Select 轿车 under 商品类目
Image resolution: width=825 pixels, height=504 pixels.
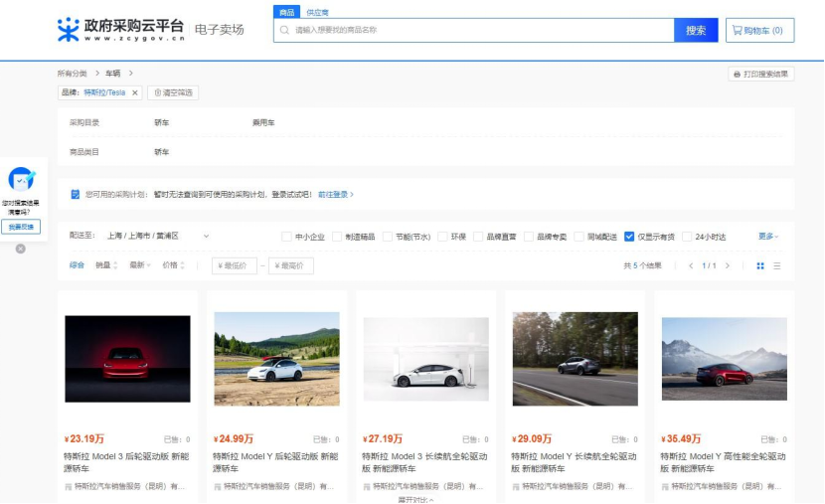[x=162, y=152]
